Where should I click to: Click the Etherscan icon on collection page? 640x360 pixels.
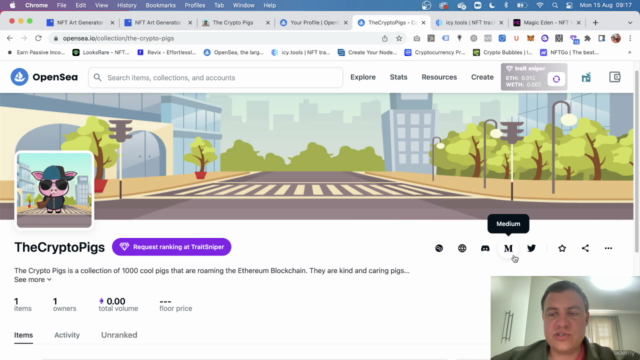coord(439,248)
